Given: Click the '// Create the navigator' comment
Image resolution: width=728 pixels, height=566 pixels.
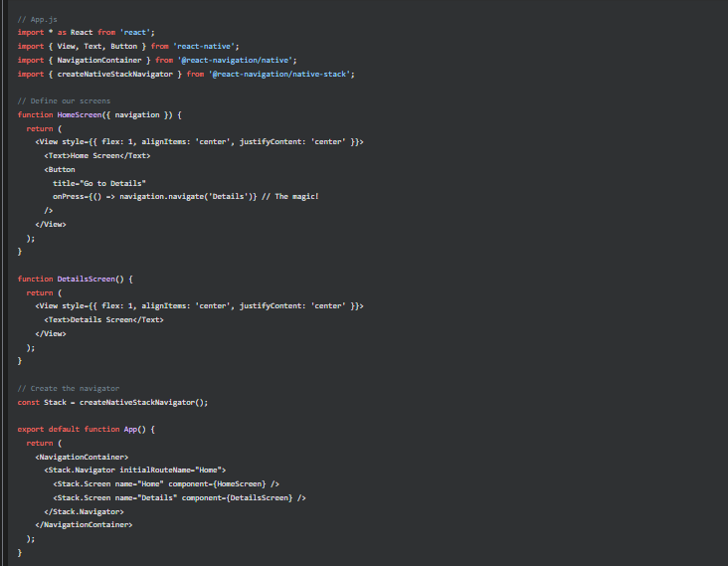Looking at the screenshot, I should click(69, 389).
